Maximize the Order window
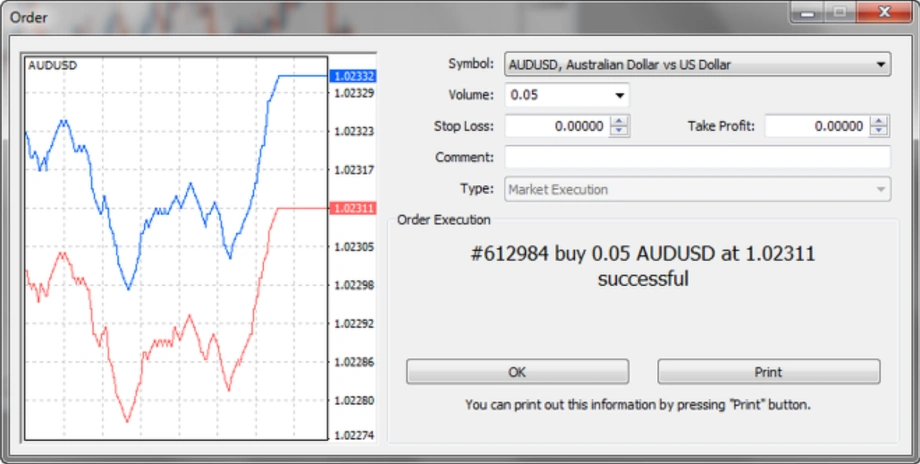This screenshot has height=464, width=920. pos(839,13)
